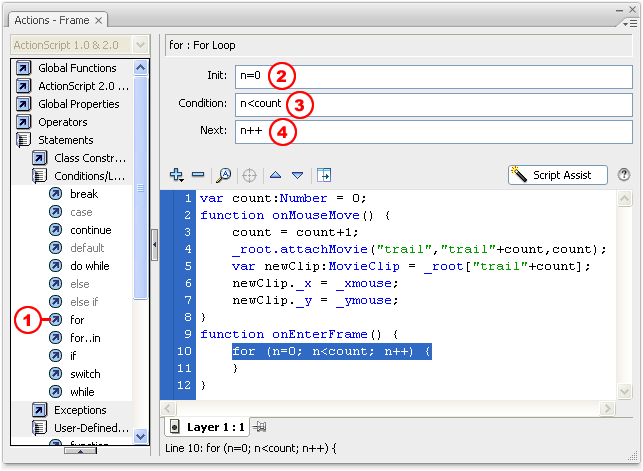Click the Insert Target Path crosshair icon
643x471 pixels.
coord(250,174)
